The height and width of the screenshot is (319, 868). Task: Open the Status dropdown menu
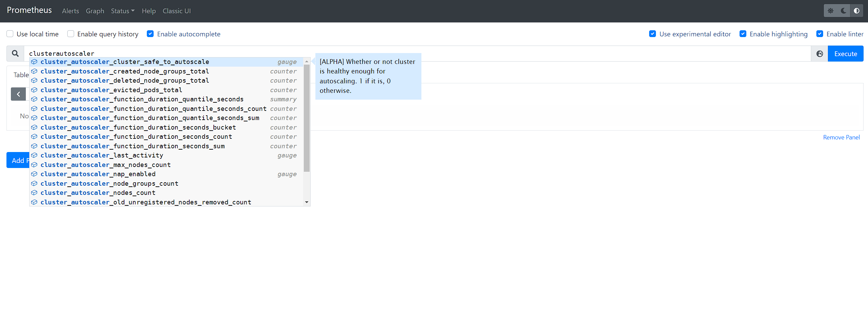123,11
